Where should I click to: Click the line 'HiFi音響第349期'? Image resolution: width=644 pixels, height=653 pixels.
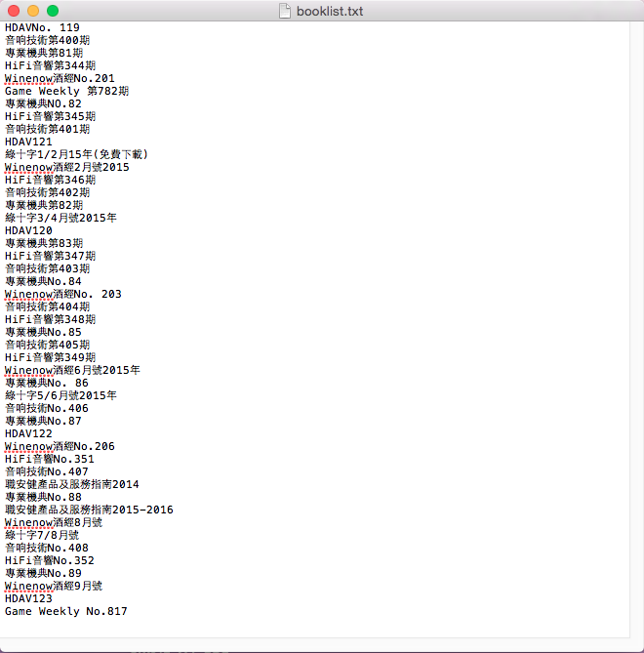click(51, 357)
